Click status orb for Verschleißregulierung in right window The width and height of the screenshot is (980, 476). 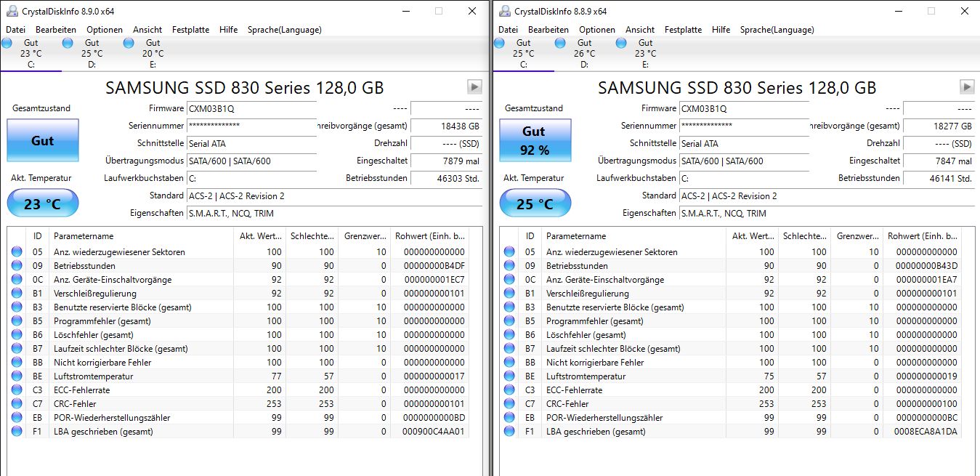pyautogui.click(x=509, y=294)
